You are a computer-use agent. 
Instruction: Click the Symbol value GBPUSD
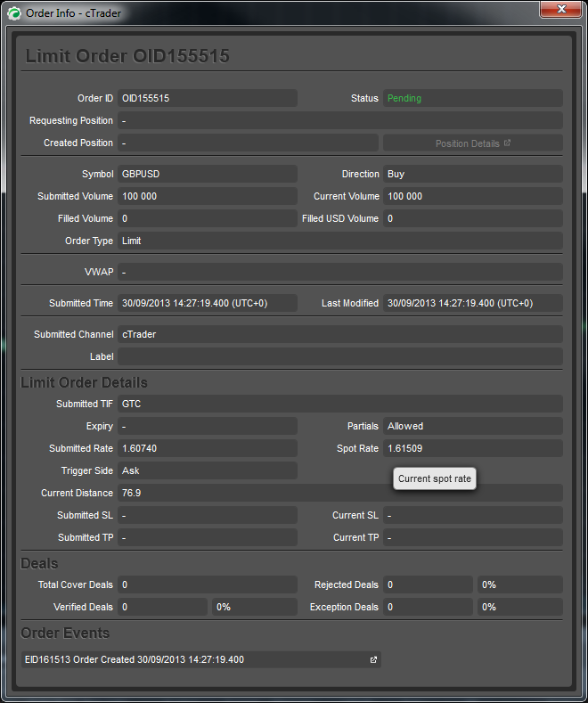tap(208, 174)
